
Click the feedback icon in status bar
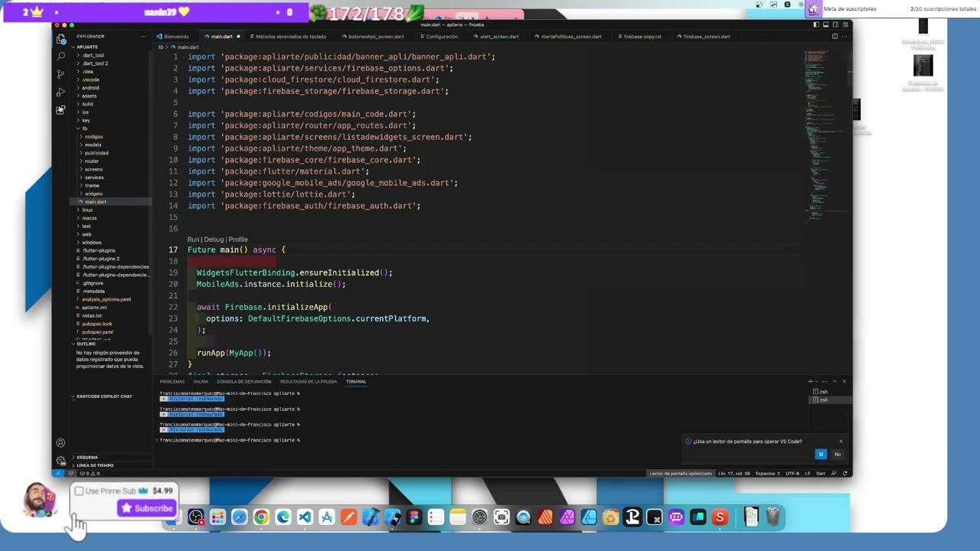click(x=834, y=473)
